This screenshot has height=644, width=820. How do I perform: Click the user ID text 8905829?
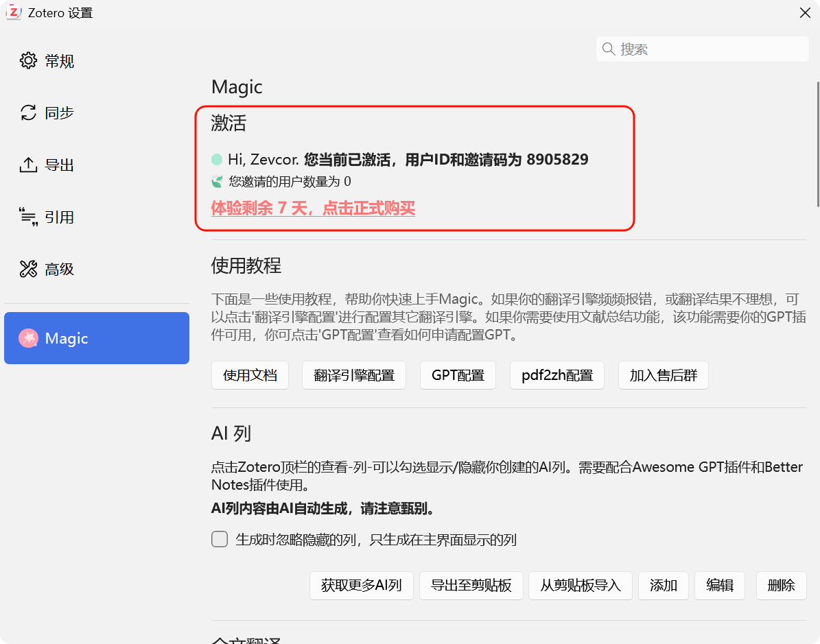coord(557,159)
